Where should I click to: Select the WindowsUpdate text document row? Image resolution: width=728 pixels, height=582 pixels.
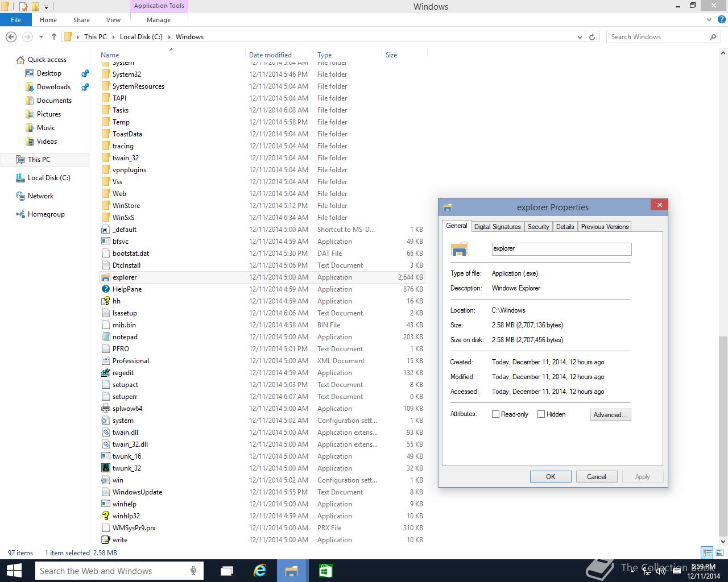click(x=262, y=492)
